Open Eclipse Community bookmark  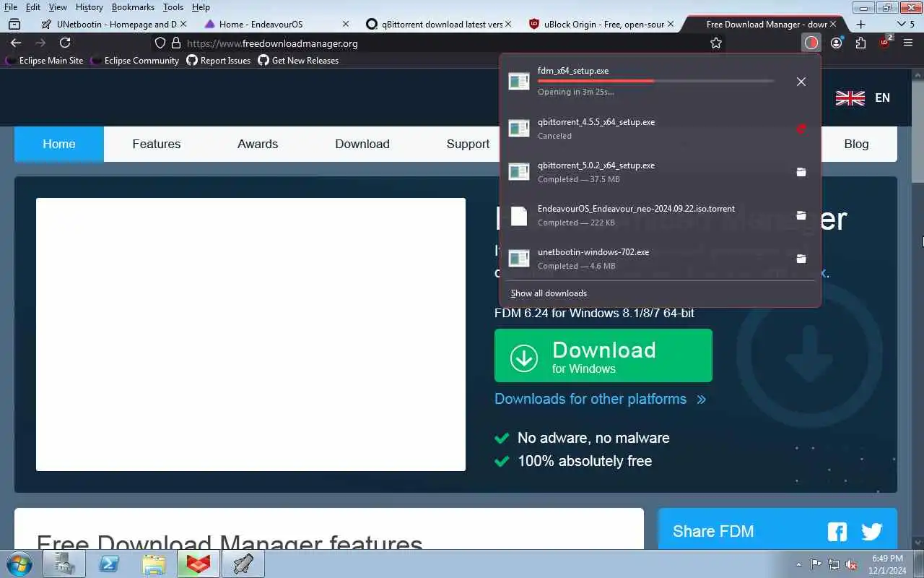[135, 61]
